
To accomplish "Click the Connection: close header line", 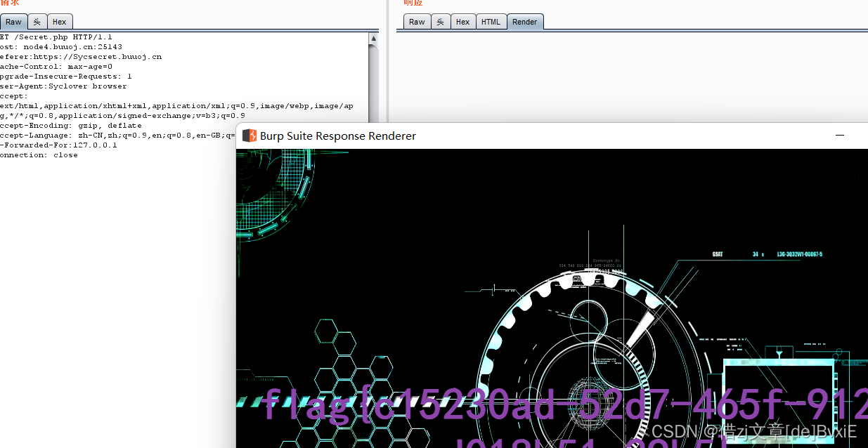I will [x=39, y=155].
